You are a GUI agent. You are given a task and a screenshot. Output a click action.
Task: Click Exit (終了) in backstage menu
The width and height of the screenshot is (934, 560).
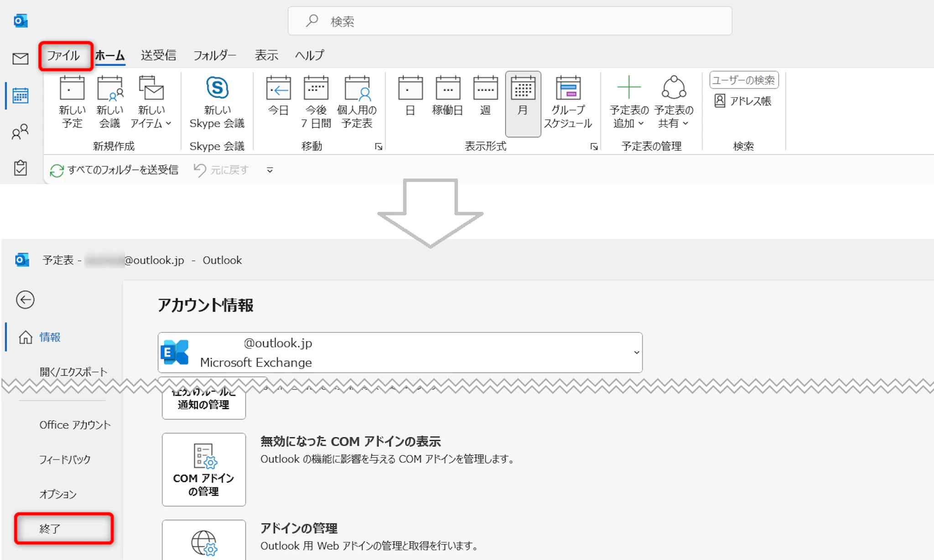[x=50, y=529]
